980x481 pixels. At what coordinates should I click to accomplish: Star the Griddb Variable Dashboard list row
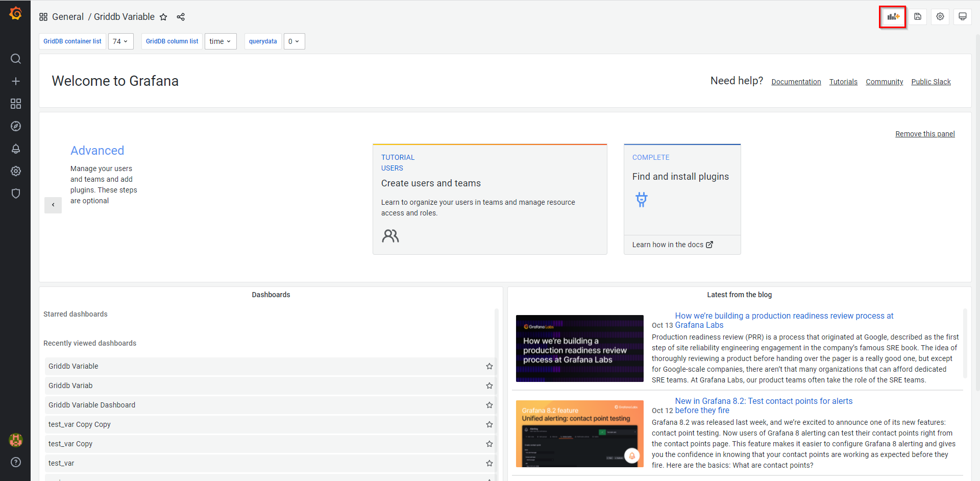pyautogui.click(x=489, y=405)
